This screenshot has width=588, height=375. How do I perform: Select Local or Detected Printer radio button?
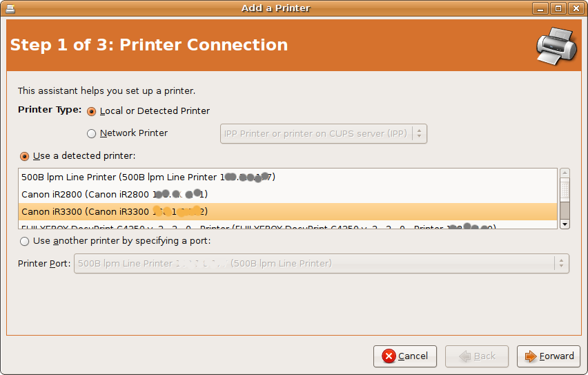point(91,111)
